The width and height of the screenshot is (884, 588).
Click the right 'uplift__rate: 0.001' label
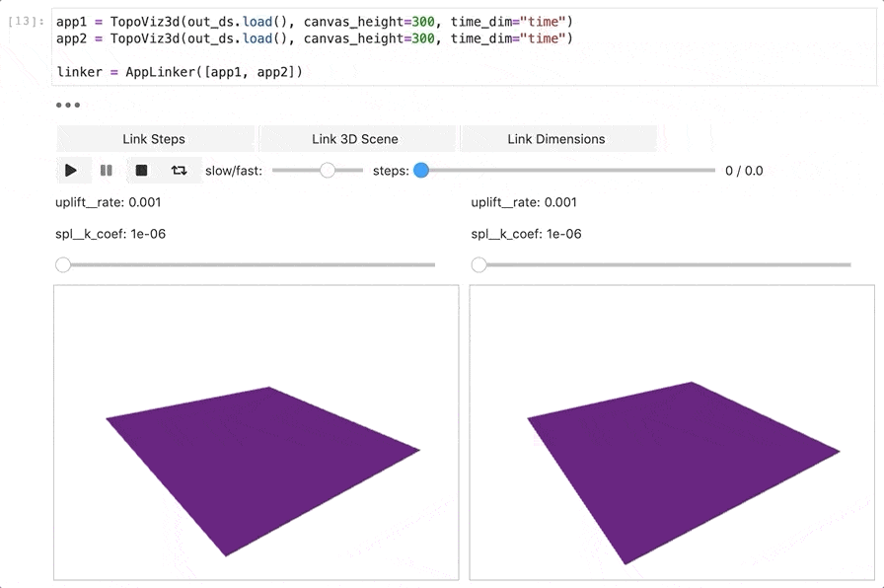coord(524,202)
